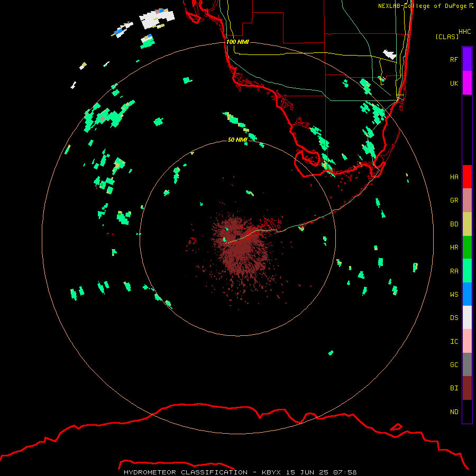
Task: Click the WS blue legend swatch
Action: pyautogui.click(x=467, y=294)
